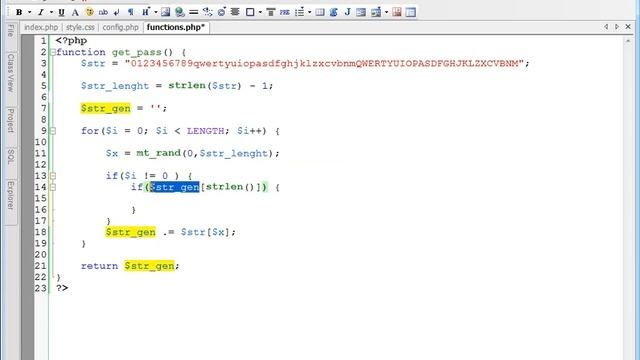Screen dimensions: 640x360
Task: Open the Class View side panel tab
Action: tap(11, 72)
